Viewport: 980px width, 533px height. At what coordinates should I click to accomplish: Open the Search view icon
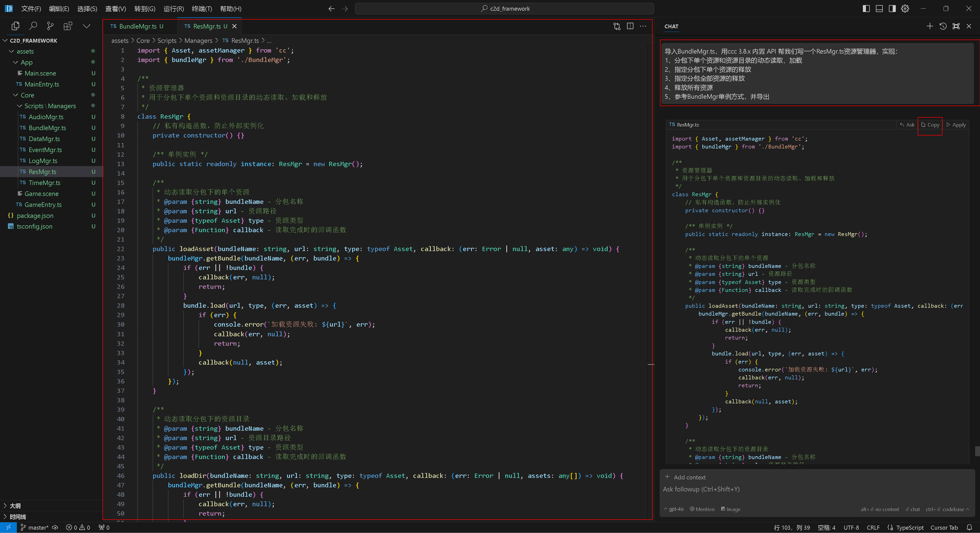33,26
